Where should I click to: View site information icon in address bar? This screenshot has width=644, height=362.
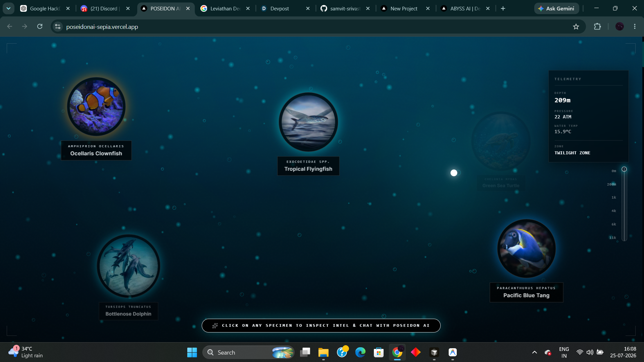[58, 27]
